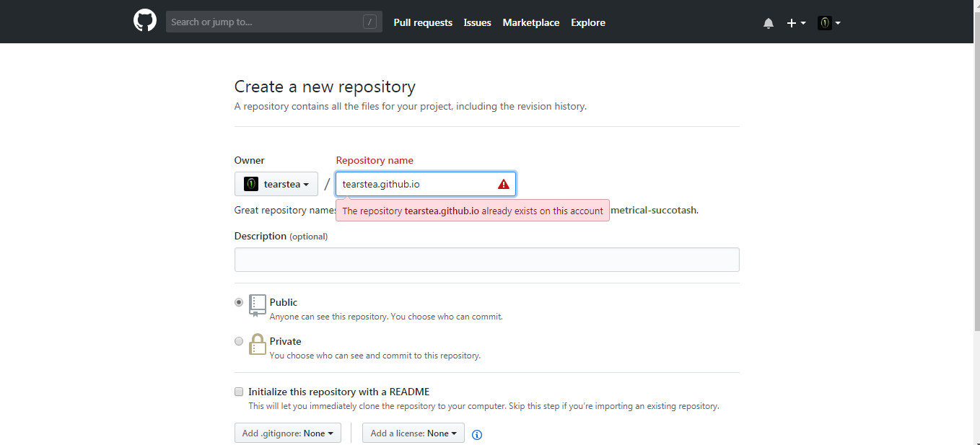Click the 'A repository contains all the files' subtitle
Screen dimensions: 980x445
click(x=411, y=106)
